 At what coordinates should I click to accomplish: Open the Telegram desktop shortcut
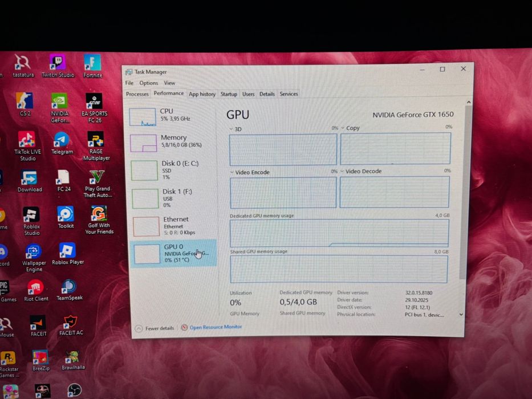click(62, 143)
